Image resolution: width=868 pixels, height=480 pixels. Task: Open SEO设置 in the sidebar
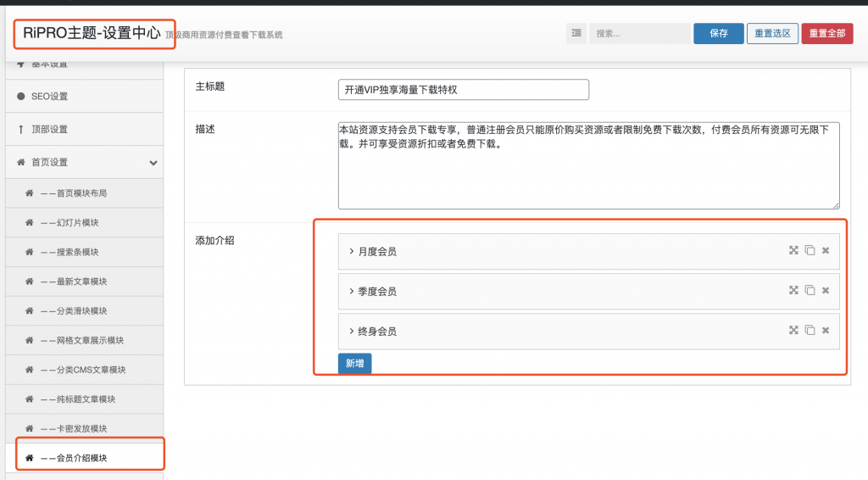(x=84, y=97)
